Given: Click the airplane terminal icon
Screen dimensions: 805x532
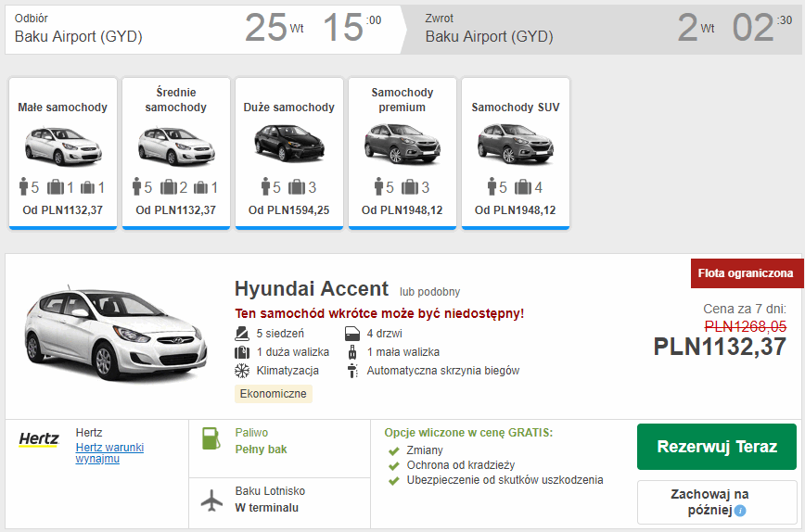Looking at the screenshot, I should (x=212, y=500).
